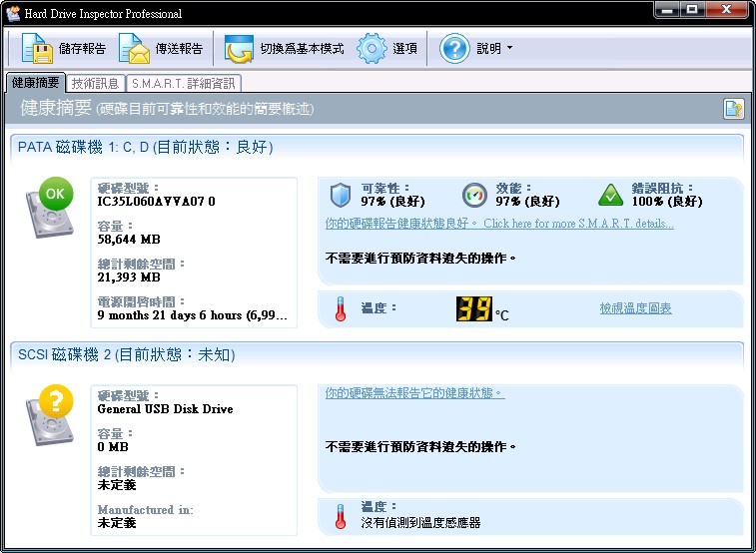Click the Save Report floppy icon
Image resolution: width=756 pixels, height=553 pixels.
(37, 48)
